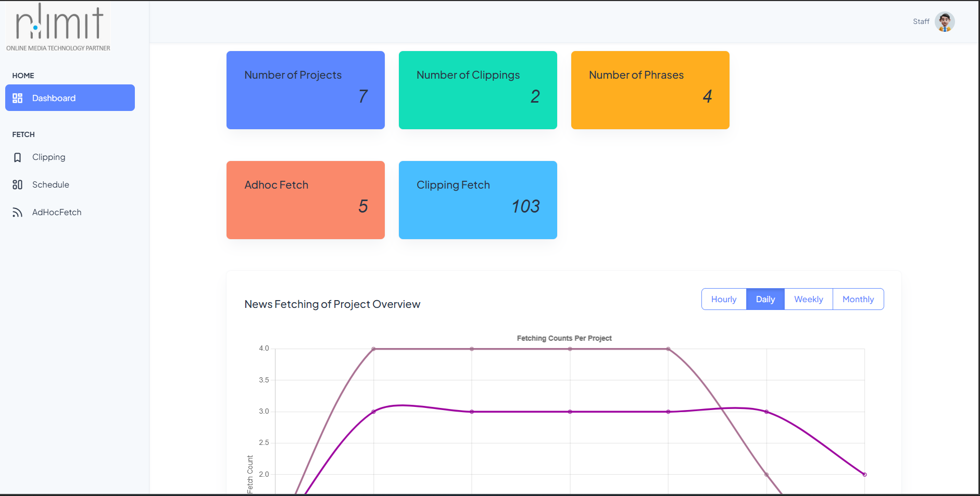980x496 pixels.
Task: Switch chart to Weekly view
Action: click(808, 299)
